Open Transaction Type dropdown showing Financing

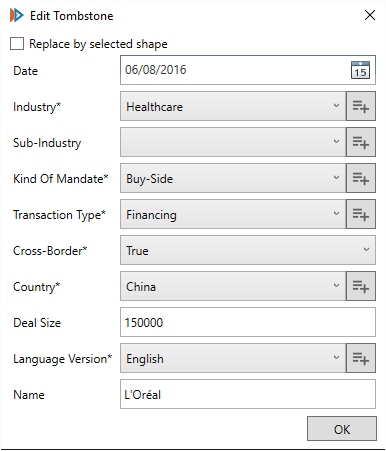(x=233, y=214)
